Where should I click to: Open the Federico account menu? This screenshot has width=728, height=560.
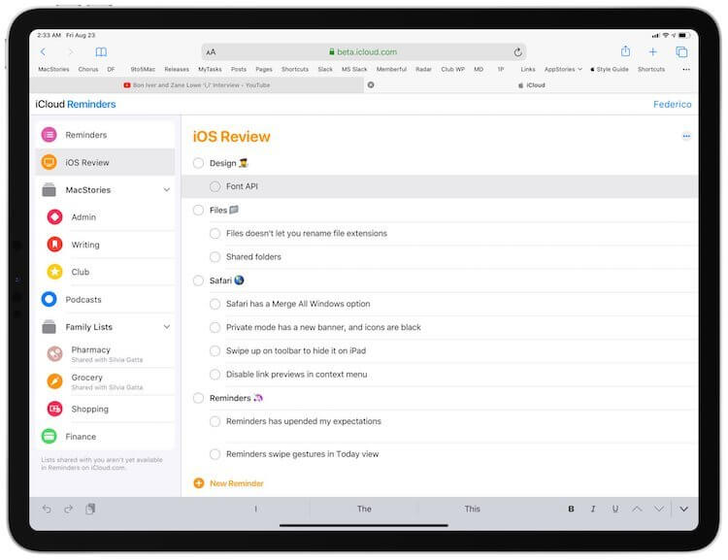click(x=672, y=104)
